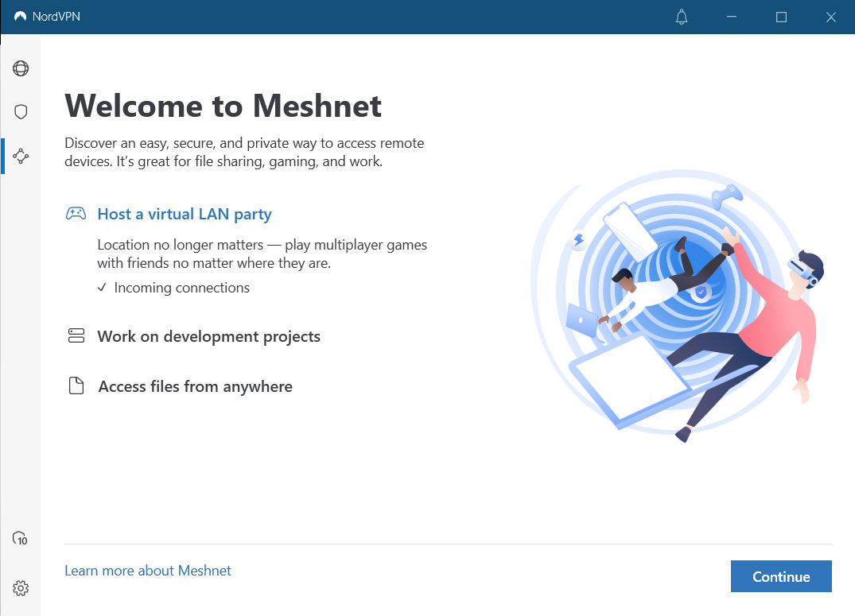Expand Work on development projects

click(209, 336)
